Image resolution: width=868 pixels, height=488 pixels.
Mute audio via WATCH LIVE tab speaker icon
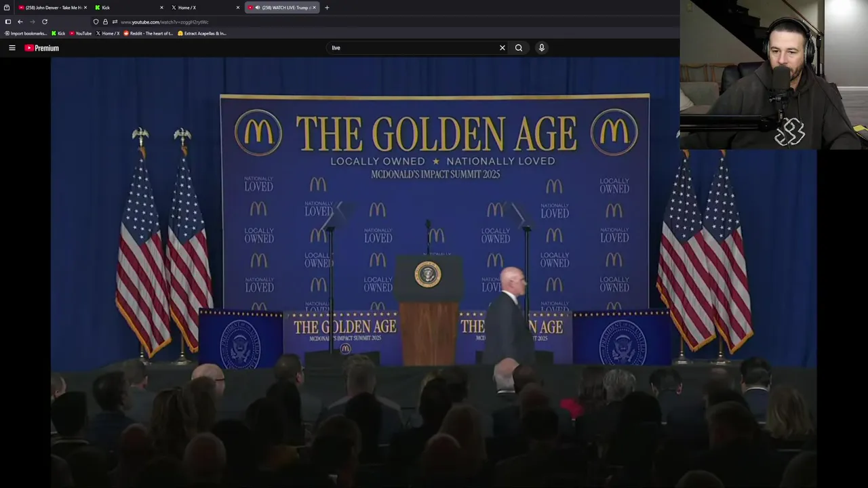click(258, 7)
